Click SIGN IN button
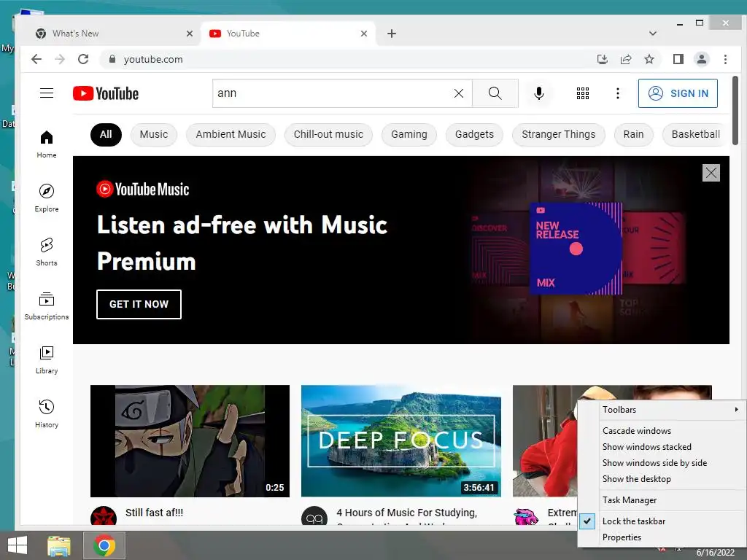747x560 pixels. click(678, 93)
